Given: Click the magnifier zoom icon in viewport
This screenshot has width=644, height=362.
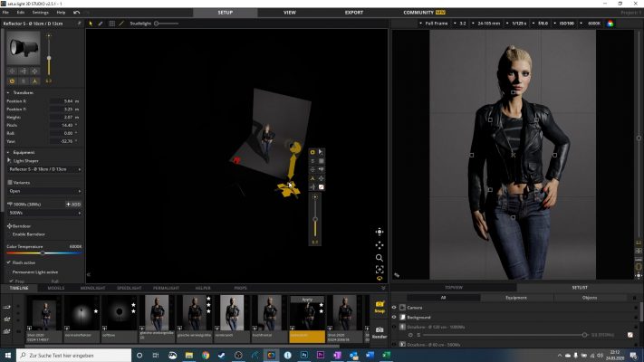Looking at the screenshot, I should point(380,258).
